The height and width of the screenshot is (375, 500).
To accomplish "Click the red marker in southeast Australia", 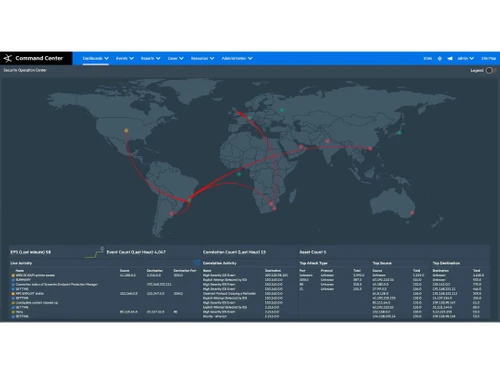I will pyautogui.click(x=412, y=213).
